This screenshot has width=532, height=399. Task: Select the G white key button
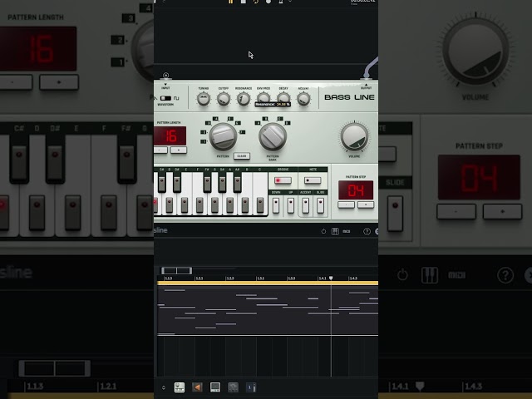point(214,205)
